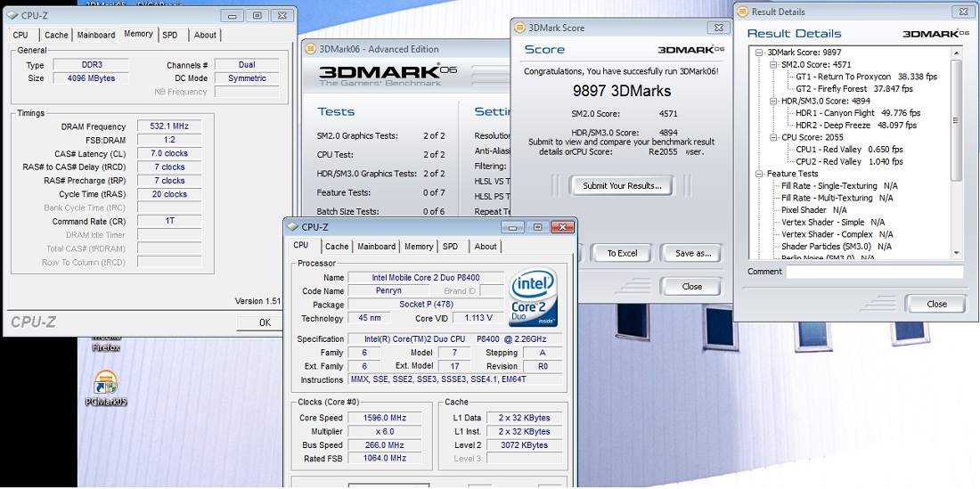The height and width of the screenshot is (489, 980).
Task: Open the PCMark05 desktop shortcut
Action: (106, 389)
